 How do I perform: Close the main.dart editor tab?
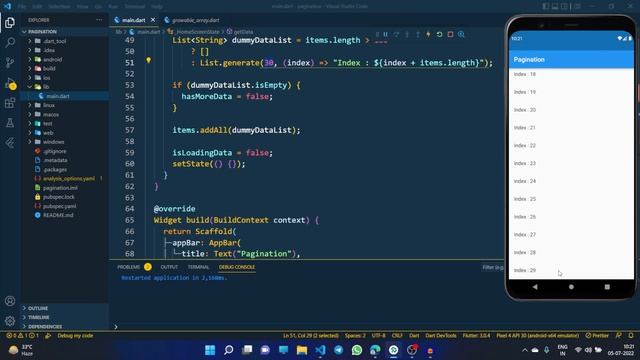[x=153, y=20]
